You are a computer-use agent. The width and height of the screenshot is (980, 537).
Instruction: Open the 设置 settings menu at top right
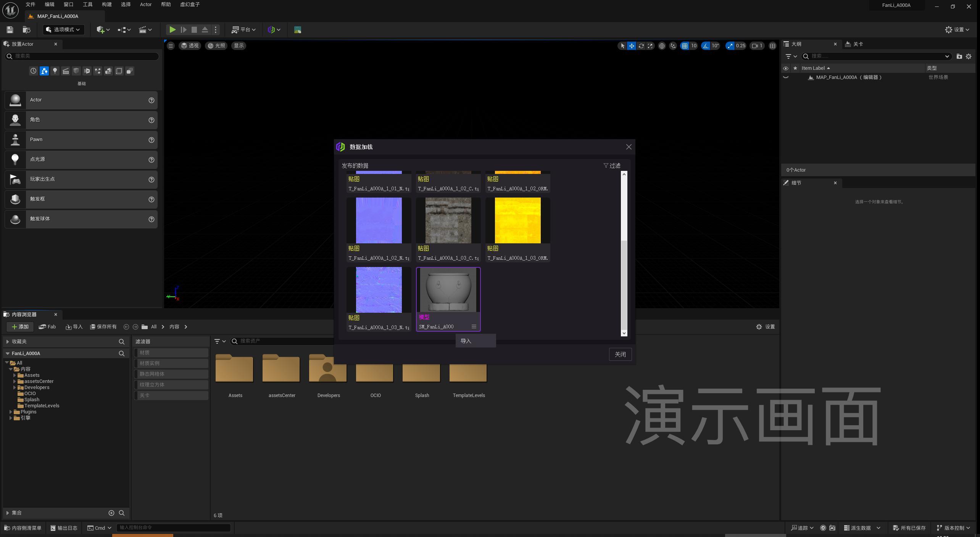coord(957,30)
